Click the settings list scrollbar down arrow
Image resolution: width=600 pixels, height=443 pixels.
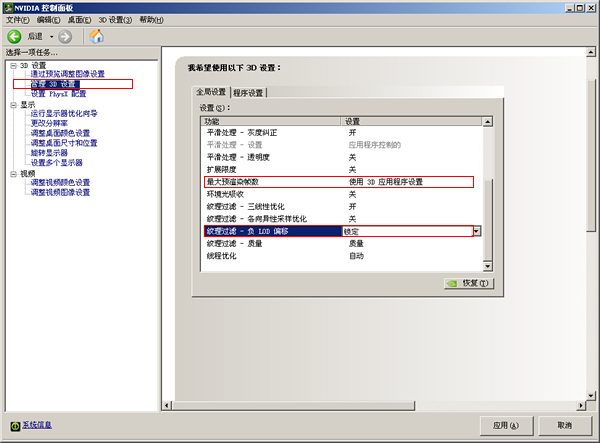(487, 264)
